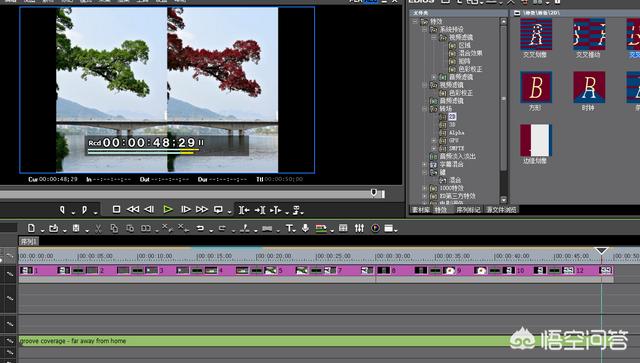Select the 音频淡入淡出 tree item
640x363 pixels.
tap(457, 156)
